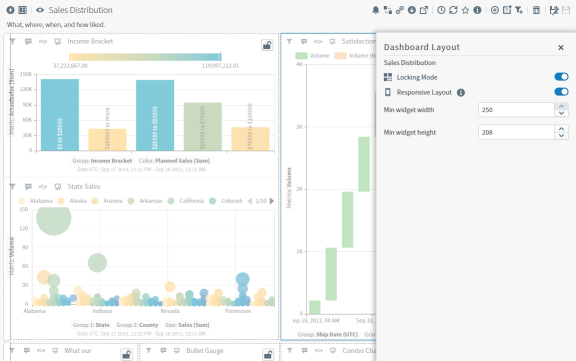
Task: Close the Dashboard Layout panel
Action: (561, 47)
